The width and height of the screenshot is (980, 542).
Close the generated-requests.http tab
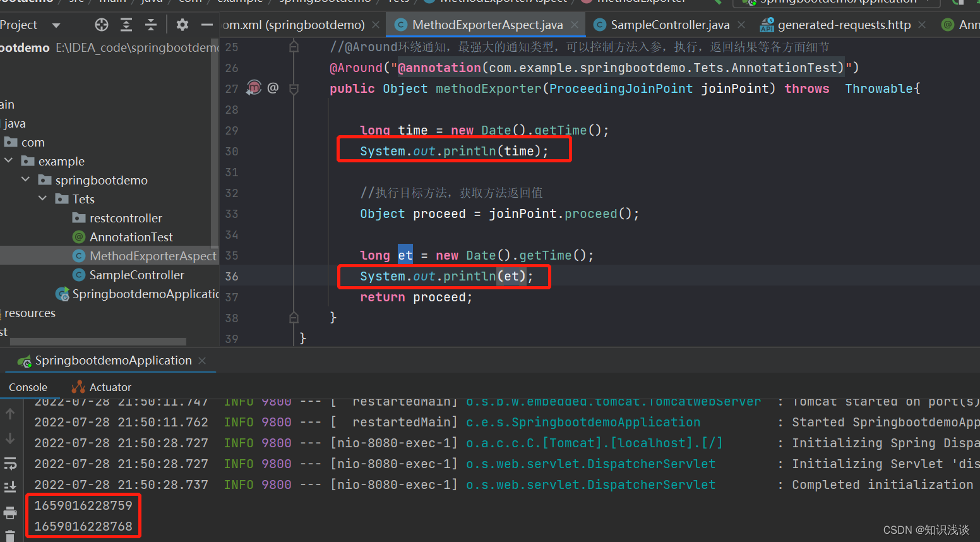point(922,25)
